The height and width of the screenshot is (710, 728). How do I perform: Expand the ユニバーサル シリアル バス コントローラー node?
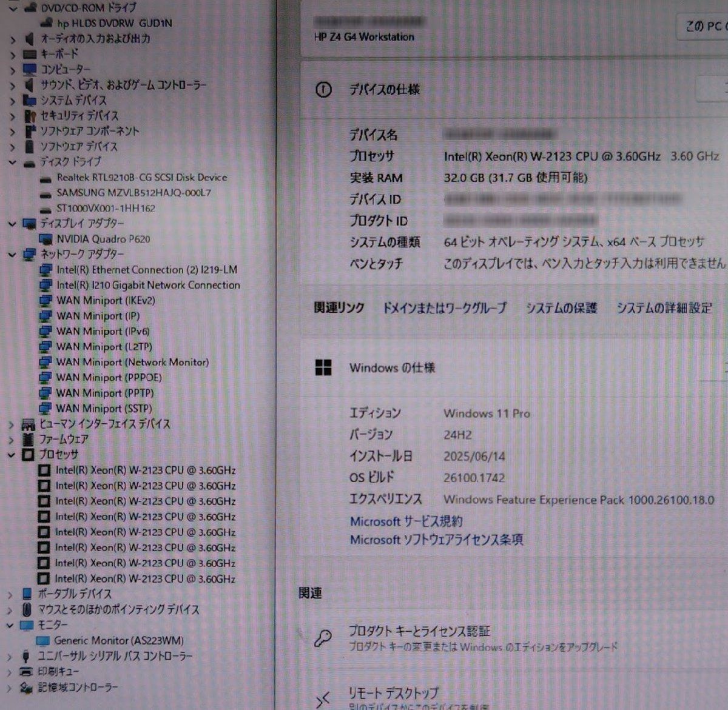tap(10, 655)
